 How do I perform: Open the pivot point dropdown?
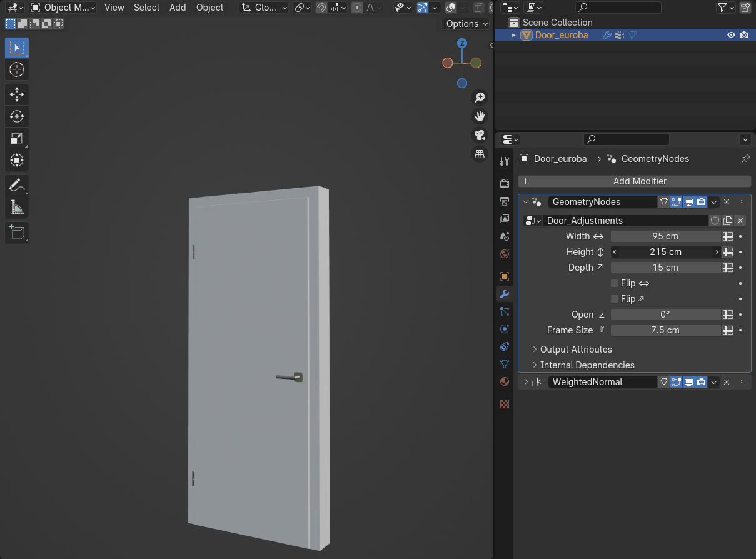(x=303, y=8)
